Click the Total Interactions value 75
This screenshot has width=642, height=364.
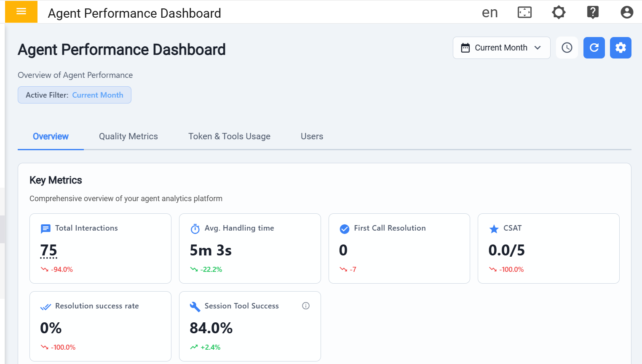[x=48, y=250]
